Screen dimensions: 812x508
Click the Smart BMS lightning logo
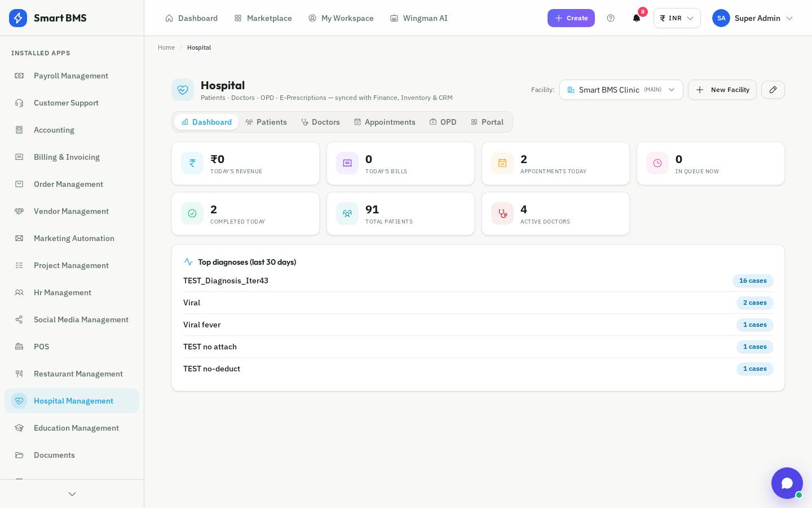point(18,18)
